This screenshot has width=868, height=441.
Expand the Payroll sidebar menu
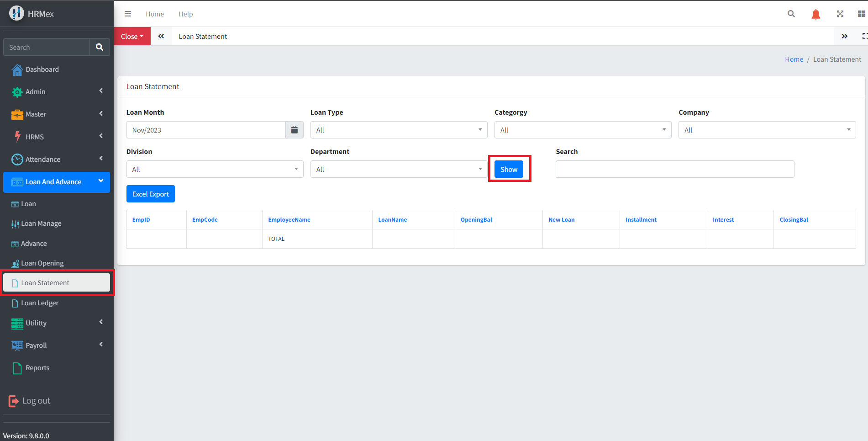(x=57, y=345)
